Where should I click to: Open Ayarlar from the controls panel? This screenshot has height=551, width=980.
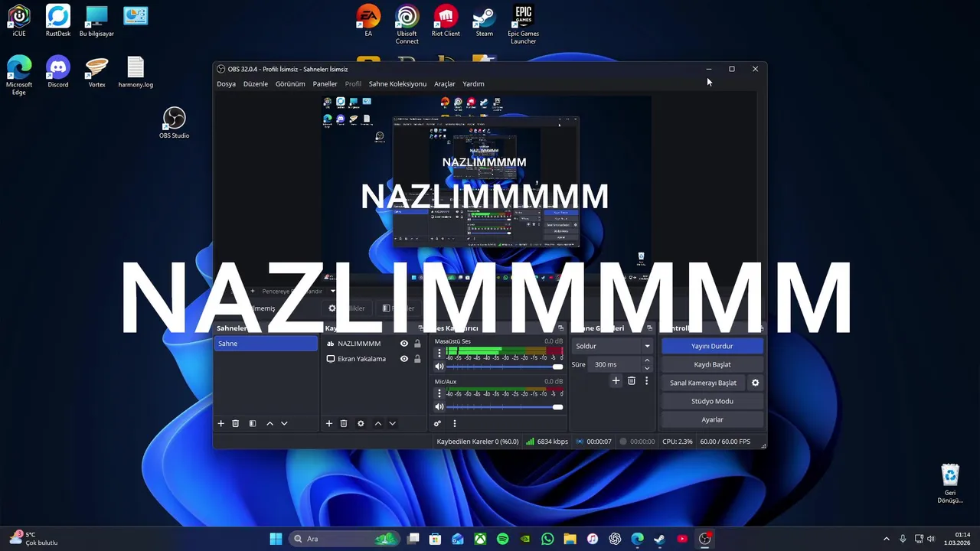[x=712, y=419]
